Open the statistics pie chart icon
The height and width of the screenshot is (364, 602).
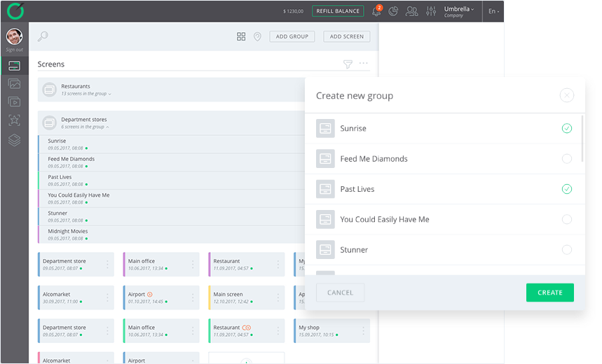click(x=394, y=11)
